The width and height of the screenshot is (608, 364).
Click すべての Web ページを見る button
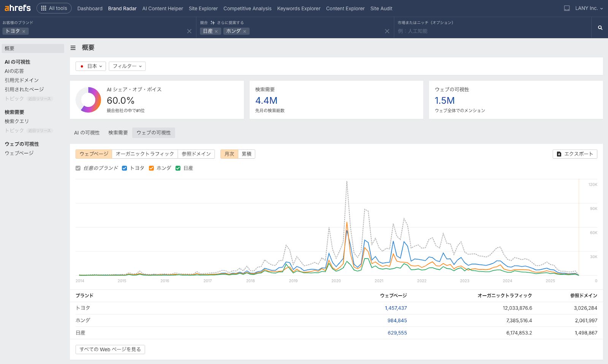[110, 350]
